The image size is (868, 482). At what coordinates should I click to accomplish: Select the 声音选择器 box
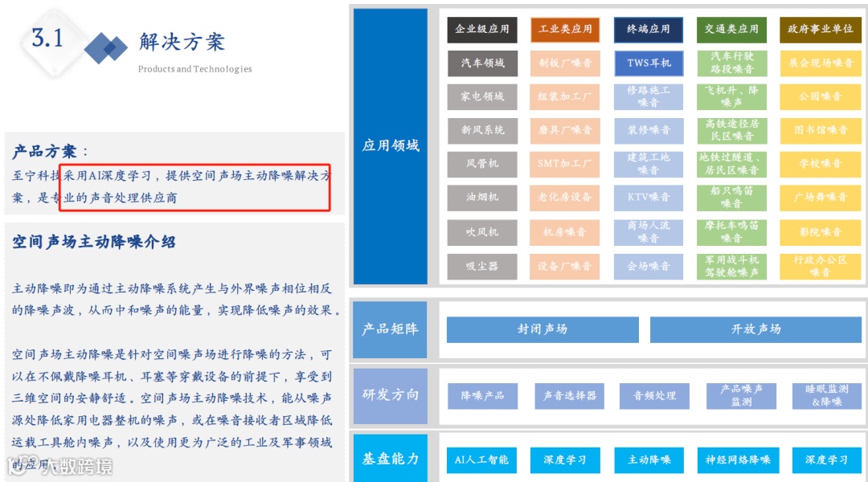568,394
